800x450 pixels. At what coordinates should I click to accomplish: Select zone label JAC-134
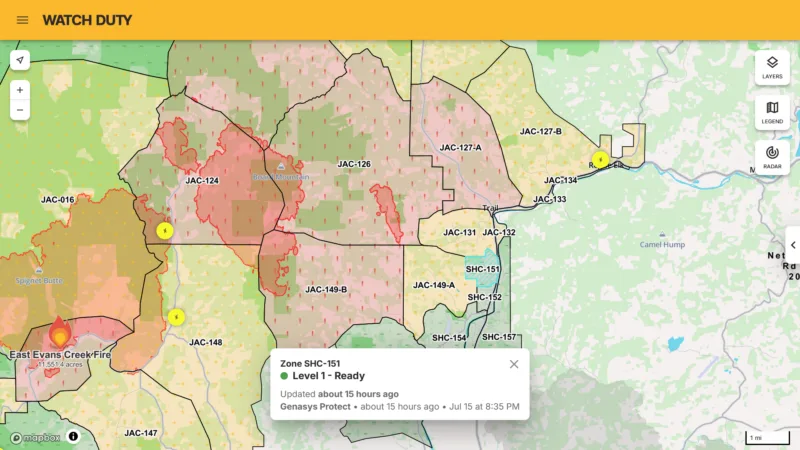pyautogui.click(x=560, y=180)
